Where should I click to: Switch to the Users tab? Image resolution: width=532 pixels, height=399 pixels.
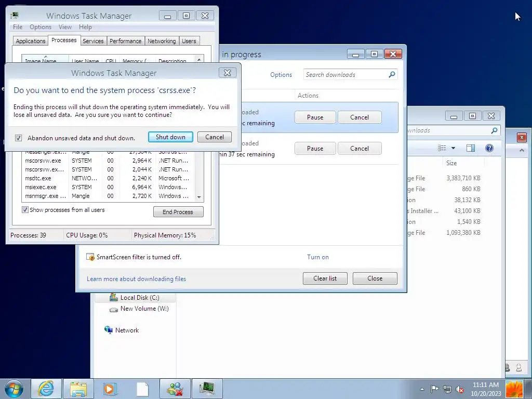tap(189, 41)
